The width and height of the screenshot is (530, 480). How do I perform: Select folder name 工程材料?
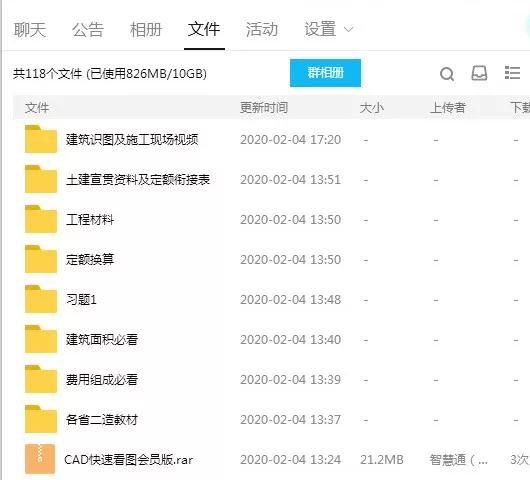pos(90,219)
